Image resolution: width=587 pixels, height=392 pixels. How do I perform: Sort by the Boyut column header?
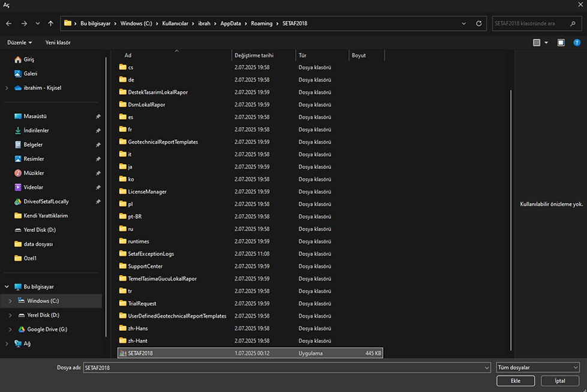tap(359, 55)
